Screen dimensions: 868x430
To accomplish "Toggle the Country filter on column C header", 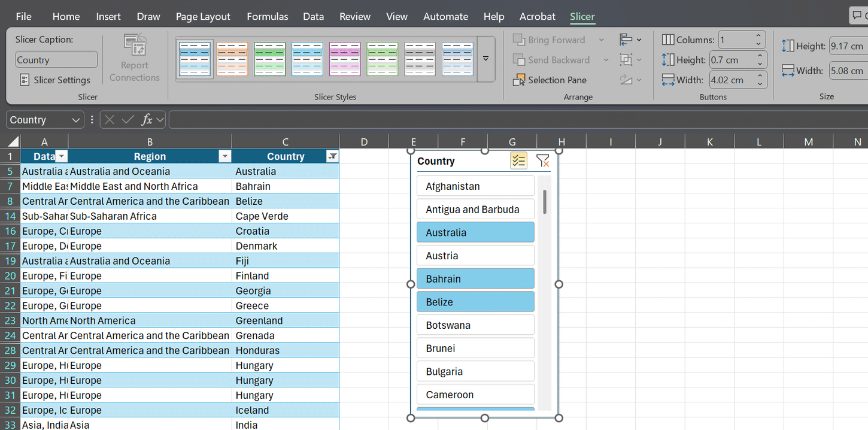I will coord(332,156).
